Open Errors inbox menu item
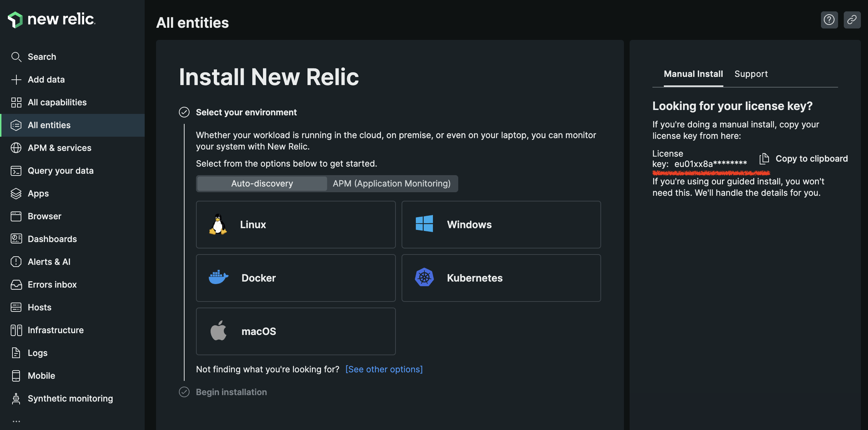 (72, 284)
